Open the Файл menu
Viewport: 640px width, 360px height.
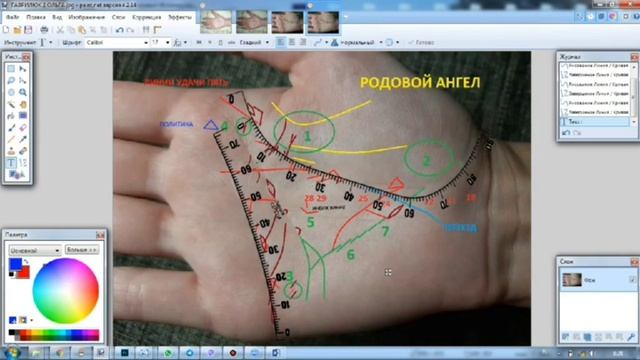click(x=13, y=17)
